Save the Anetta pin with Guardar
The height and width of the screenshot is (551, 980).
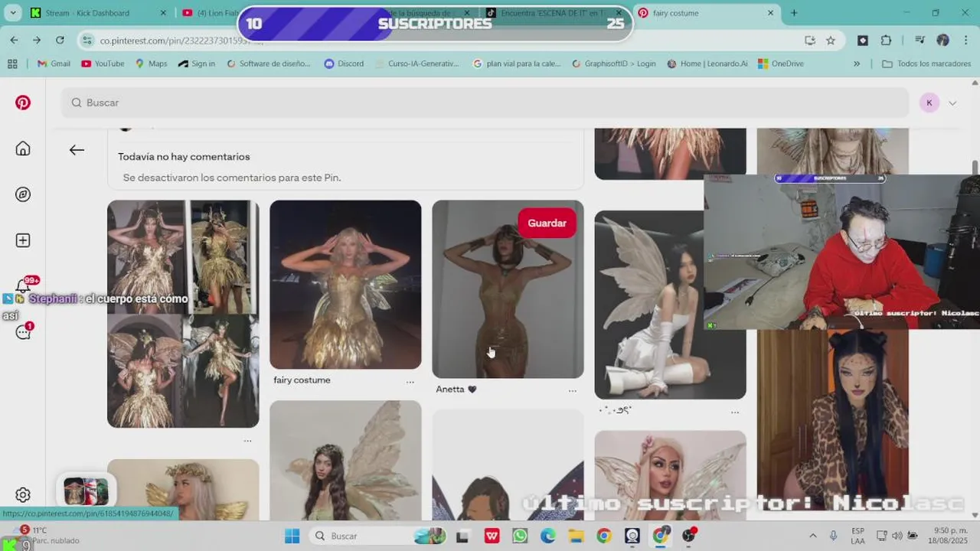[547, 223]
